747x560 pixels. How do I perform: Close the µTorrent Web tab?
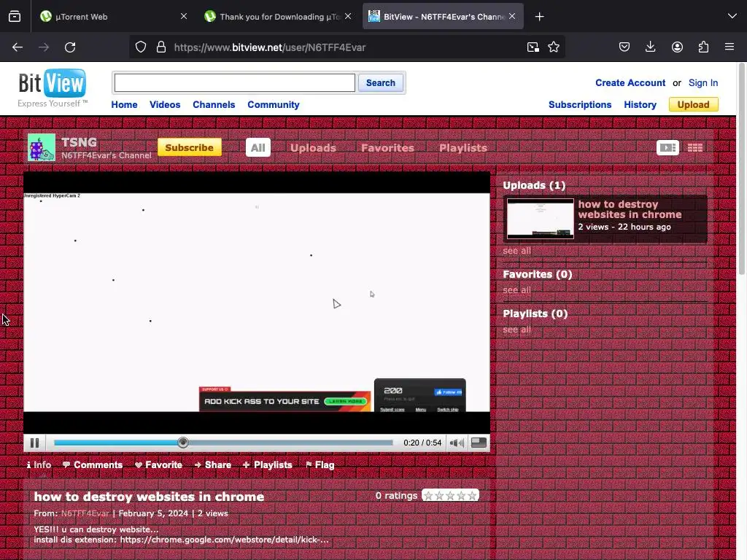(184, 17)
